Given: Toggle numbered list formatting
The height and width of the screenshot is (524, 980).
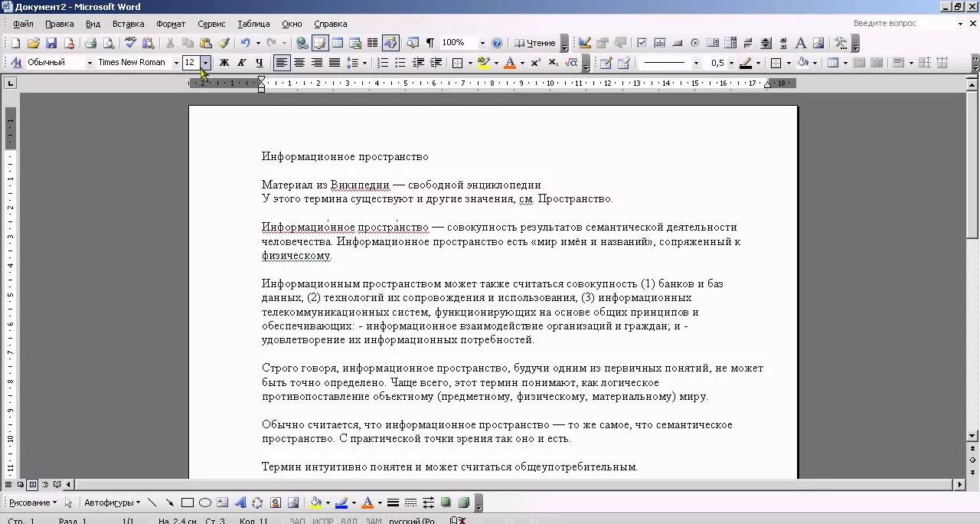Looking at the screenshot, I should [382, 63].
